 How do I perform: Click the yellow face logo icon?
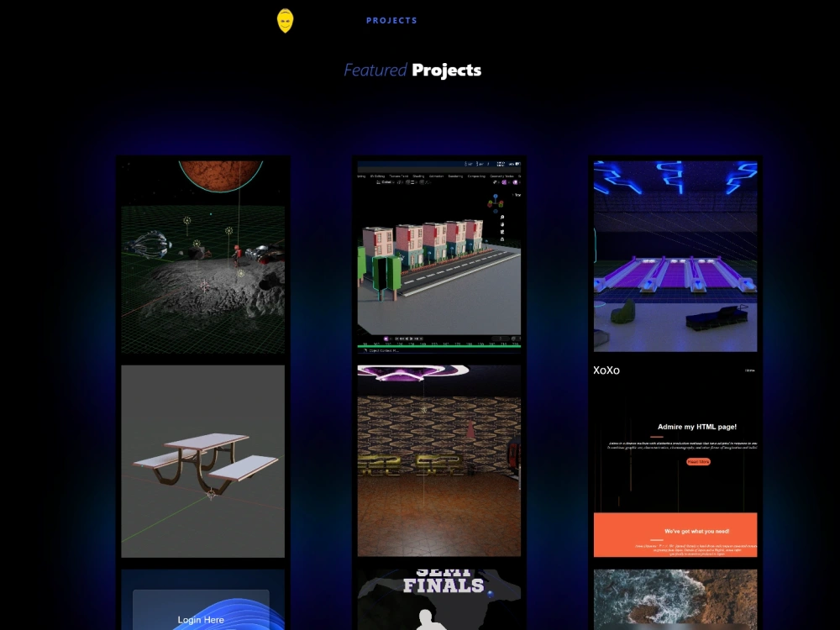coord(285,21)
